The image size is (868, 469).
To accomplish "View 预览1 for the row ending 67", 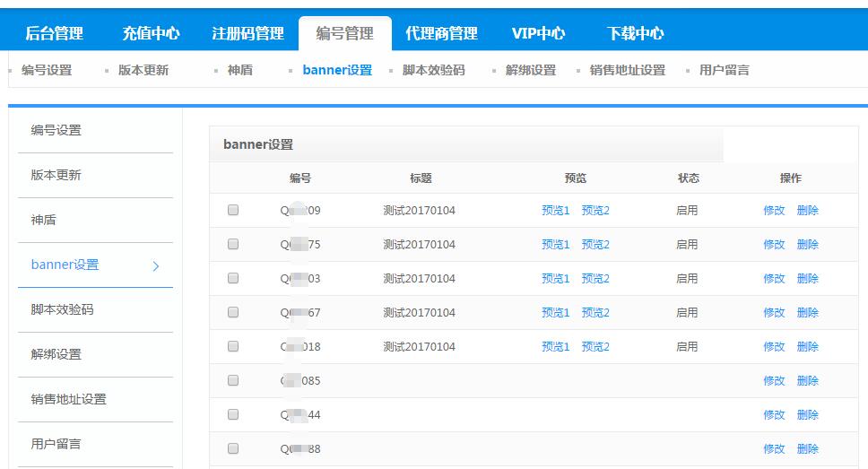I will 555,313.
